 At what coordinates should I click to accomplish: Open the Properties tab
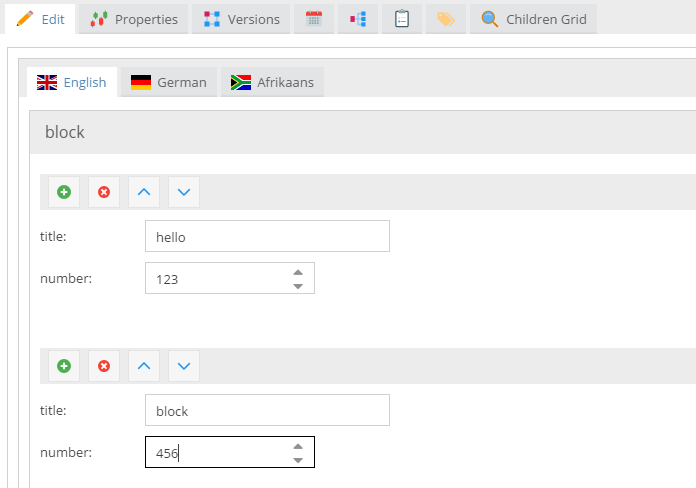(134, 19)
